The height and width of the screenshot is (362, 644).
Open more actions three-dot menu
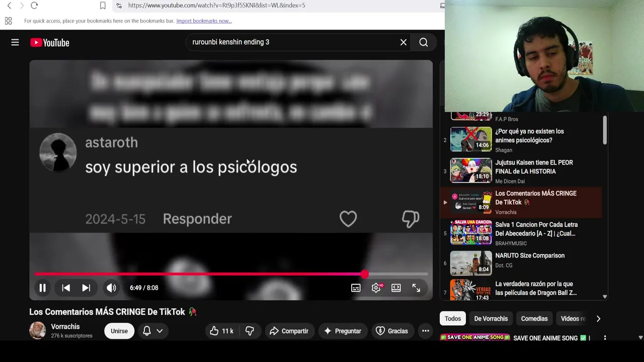425,331
